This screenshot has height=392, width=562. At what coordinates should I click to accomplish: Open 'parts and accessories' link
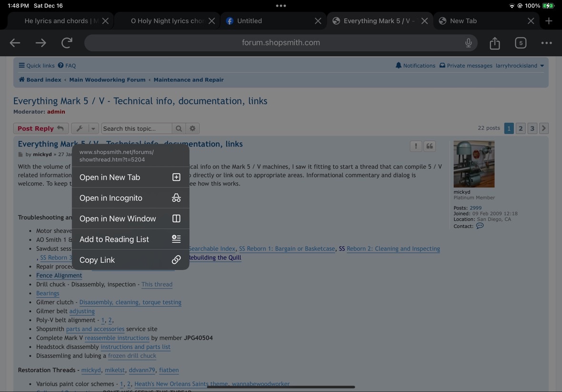pyautogui.click(x=95, y=329)
